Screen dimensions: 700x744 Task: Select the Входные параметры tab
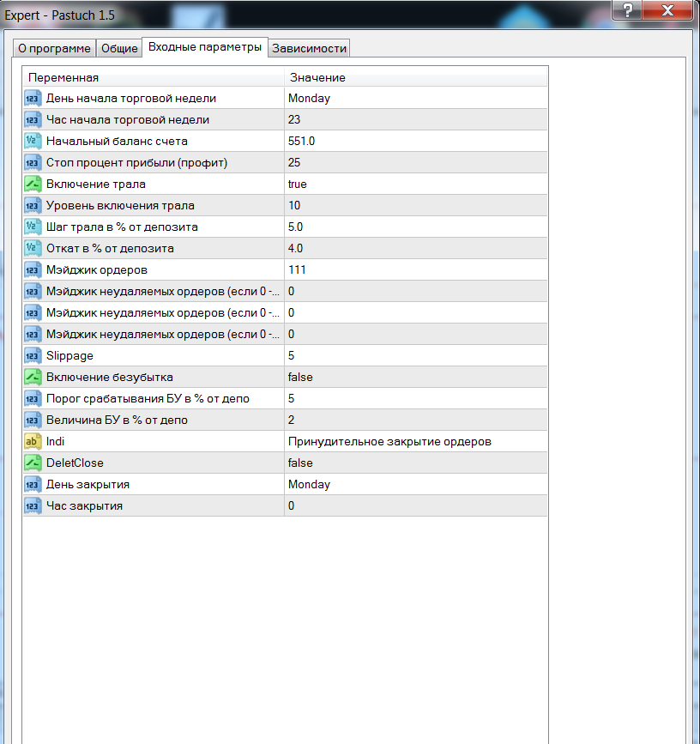point(205,47)
